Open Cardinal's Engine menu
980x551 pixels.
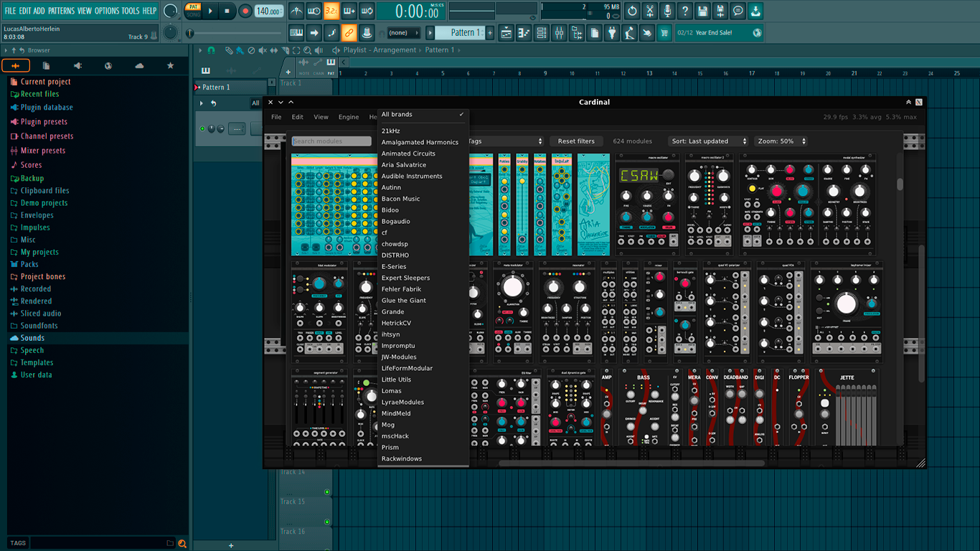coord(349,117)
